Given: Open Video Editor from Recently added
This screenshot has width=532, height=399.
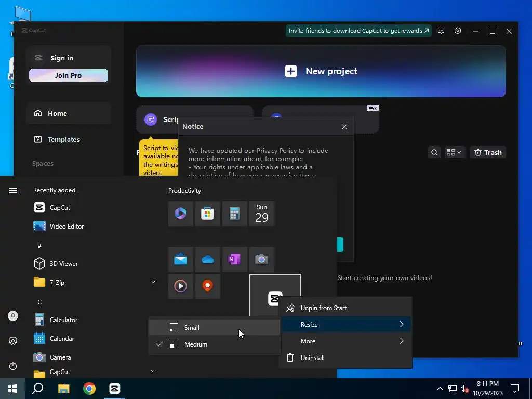Looking at the screenshot, I should coord(92,227).
